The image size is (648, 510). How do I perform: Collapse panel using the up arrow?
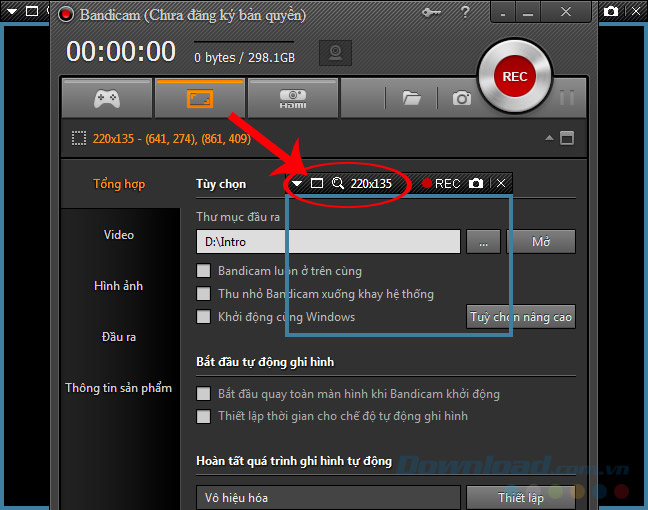548,138
